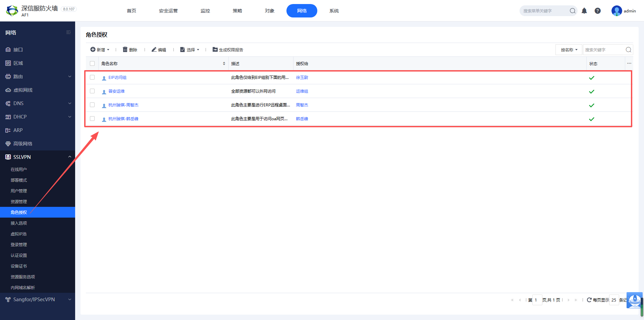Viewport: 644px width, 320px height.
Task: Click the status checkmark for EIP访问组
Action: point(592,78)
